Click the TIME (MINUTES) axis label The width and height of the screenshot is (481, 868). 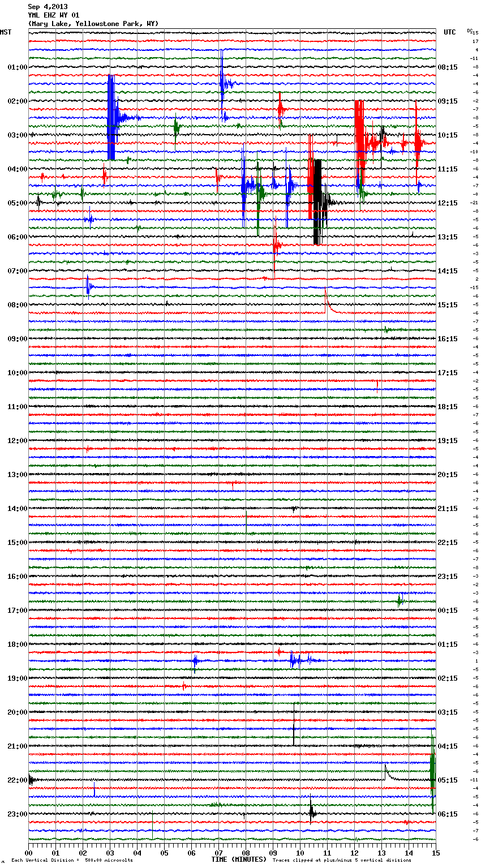[x=238, y=860]
